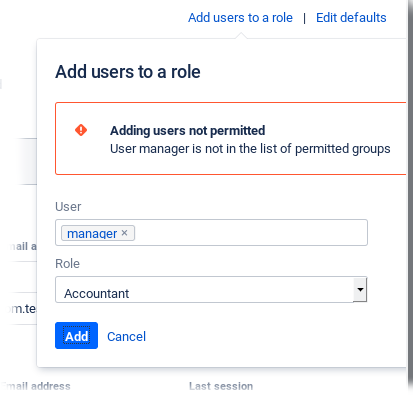This screenshot has width=413, height=395.
Task: Open the Edit defaults link
Action: [x=351, y=17]
